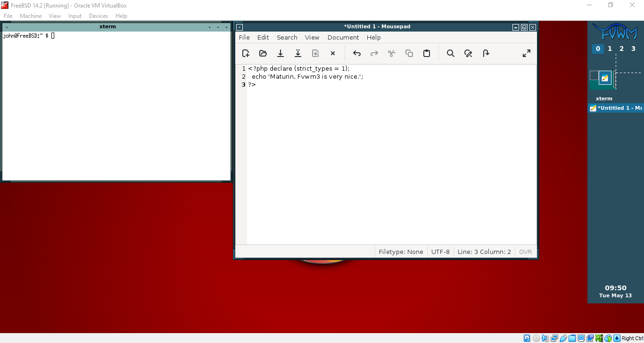
Task: Select xterm in the FVWM window list
Action: coord(604,99)
